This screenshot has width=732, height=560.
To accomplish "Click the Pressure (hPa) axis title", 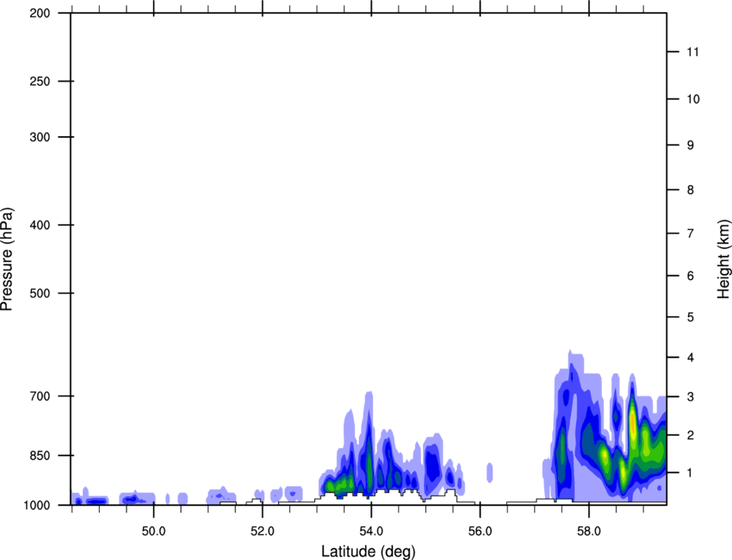I will coord(7,258).
